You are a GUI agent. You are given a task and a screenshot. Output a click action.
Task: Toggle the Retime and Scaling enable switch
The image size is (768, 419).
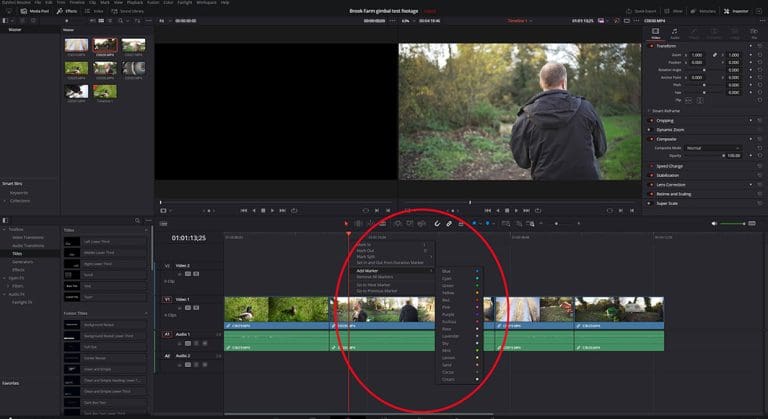coord(651,194)
